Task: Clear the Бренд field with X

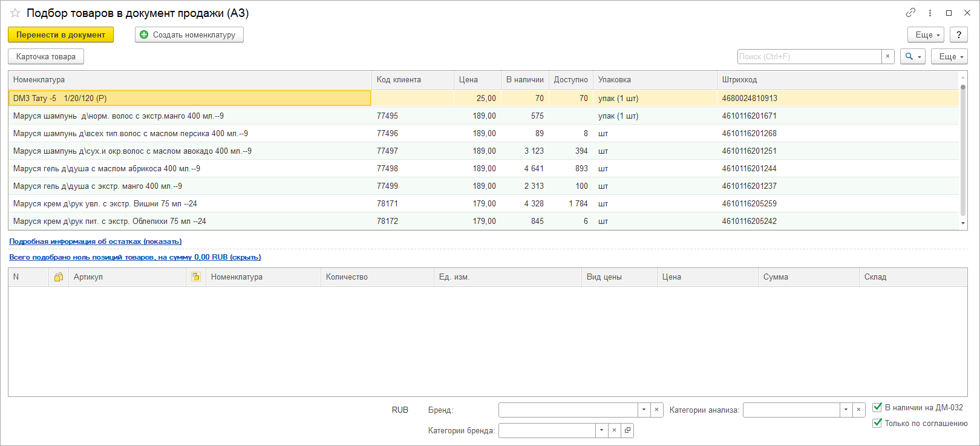Action: 656,410
